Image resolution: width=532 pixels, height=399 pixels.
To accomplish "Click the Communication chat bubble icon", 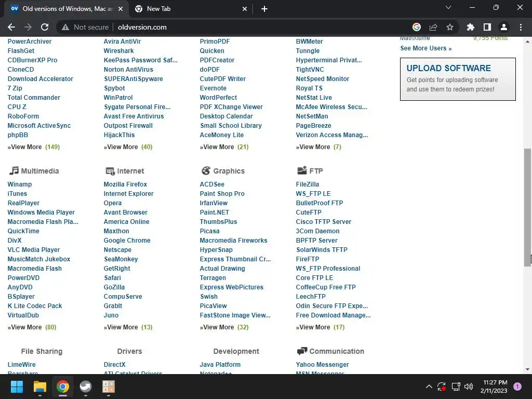I will click(x=302, y=351).
